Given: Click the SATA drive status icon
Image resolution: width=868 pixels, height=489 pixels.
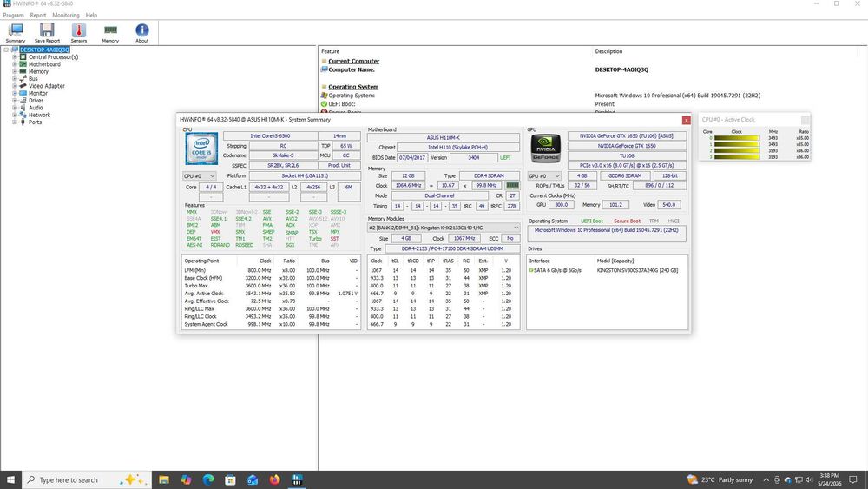Looking at the screenshot, I should coord(531,270).
